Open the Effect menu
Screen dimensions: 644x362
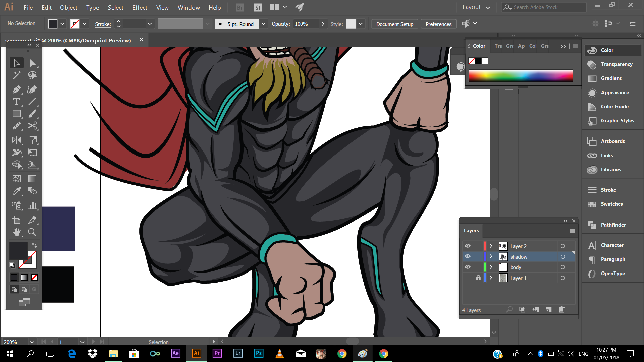click(x=140, y=7)
